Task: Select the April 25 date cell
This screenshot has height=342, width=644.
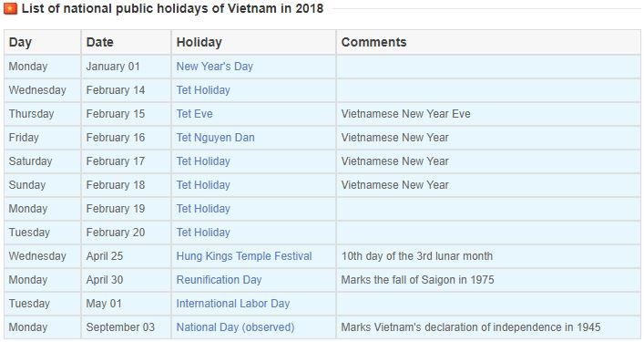Action: 126,256
